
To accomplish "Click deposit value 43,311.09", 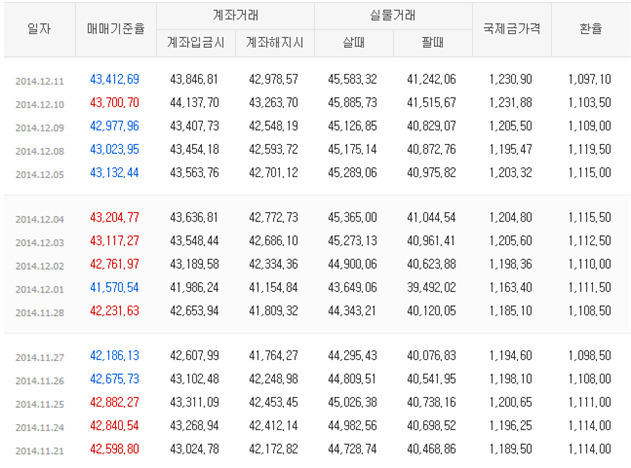I will (194, 402).
